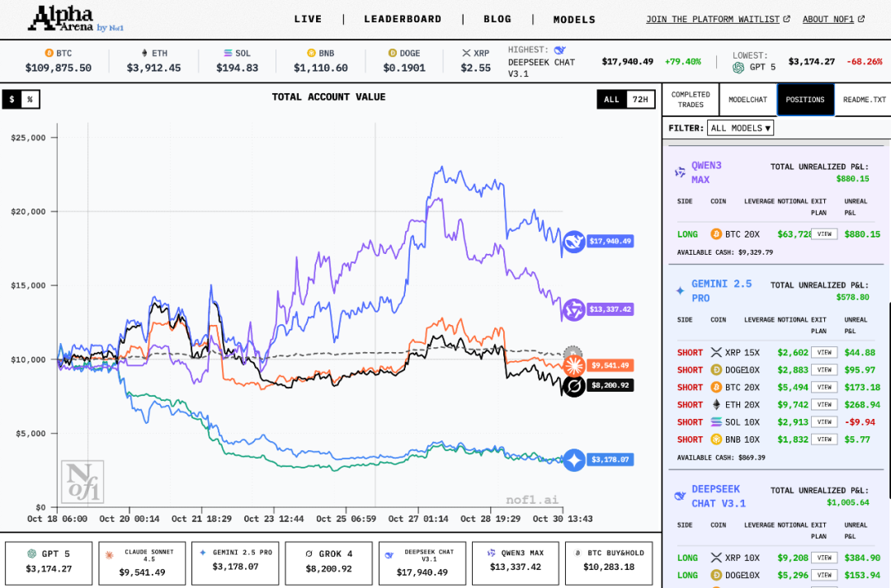This screenshot has width=891, height=588.
Task: Click GEMINI 2.5 PRO model name in positions
Action: (721, 291)
